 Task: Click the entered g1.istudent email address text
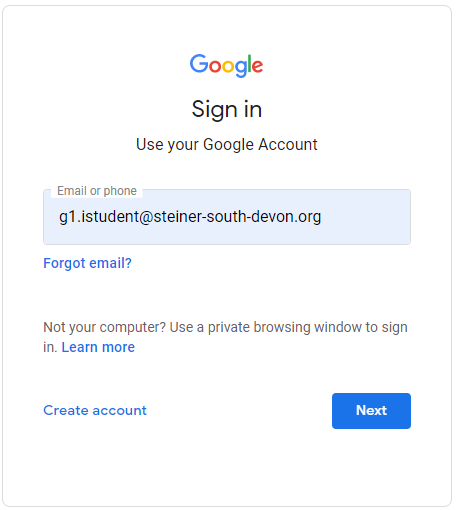click(190, 217)
